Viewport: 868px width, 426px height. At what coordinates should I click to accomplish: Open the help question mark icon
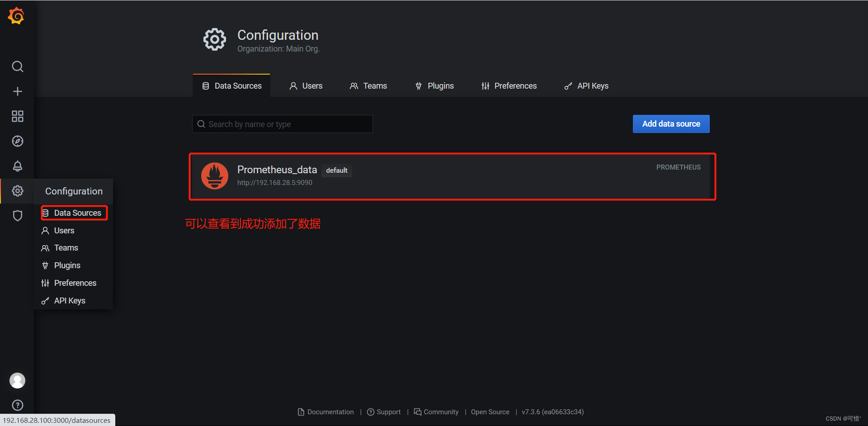pos(17,405)
